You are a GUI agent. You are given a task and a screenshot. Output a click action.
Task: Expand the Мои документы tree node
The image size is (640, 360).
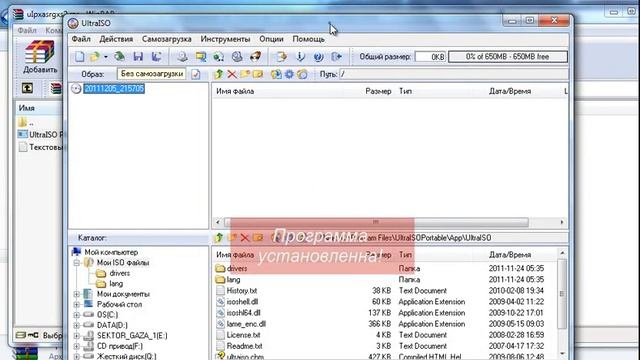(x=76, y=294)
